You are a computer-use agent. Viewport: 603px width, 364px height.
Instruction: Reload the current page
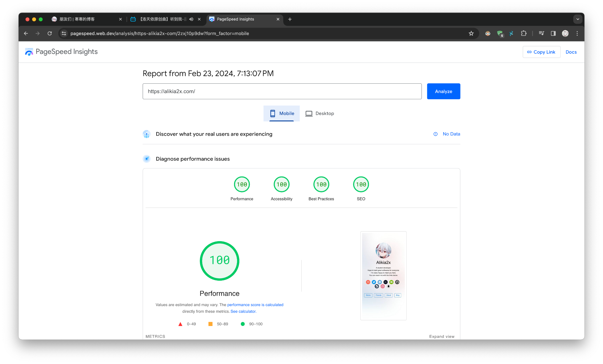(50, 34)
